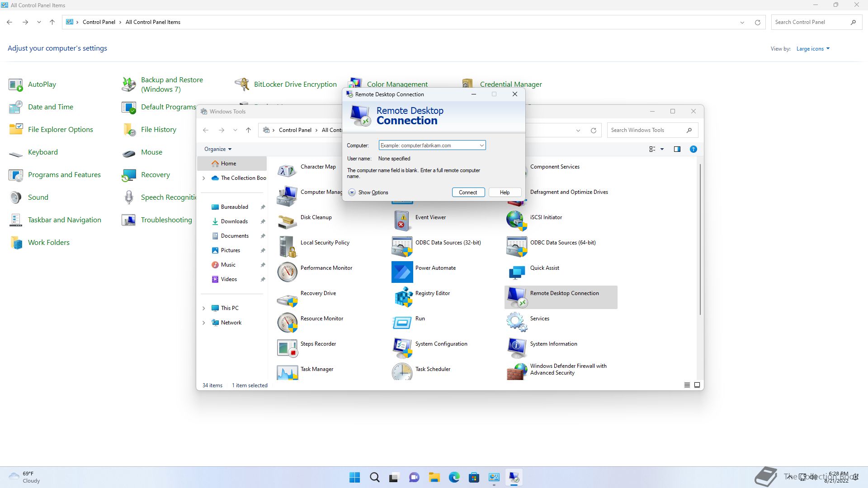Open iSCSI Initiator icon

pos(517,221)
